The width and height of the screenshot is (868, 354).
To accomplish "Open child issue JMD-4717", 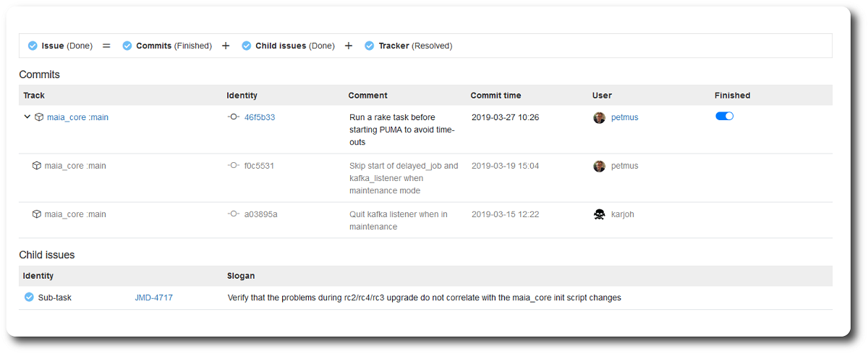I will pyautogui.click(x=153, y=298).
